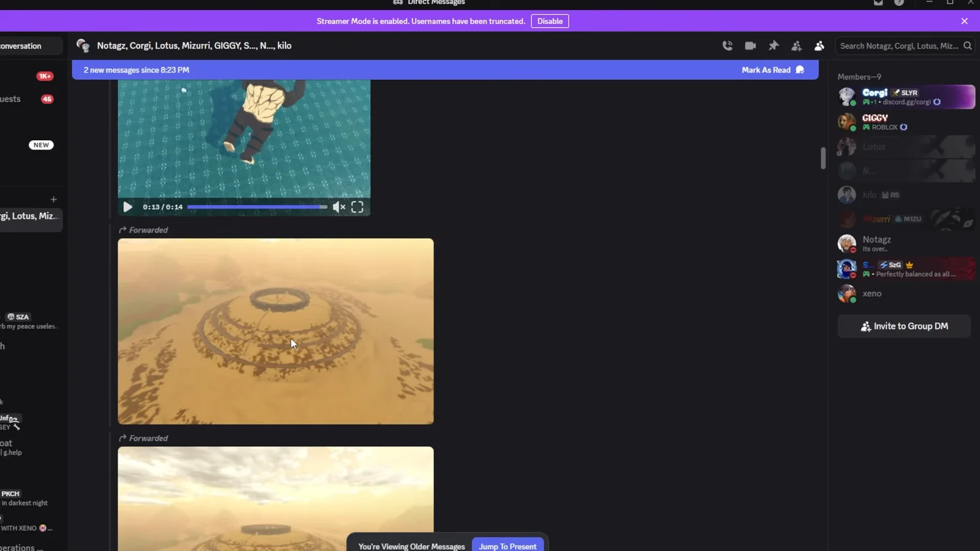Click the search magnifier icon

(x=968, y=46)
